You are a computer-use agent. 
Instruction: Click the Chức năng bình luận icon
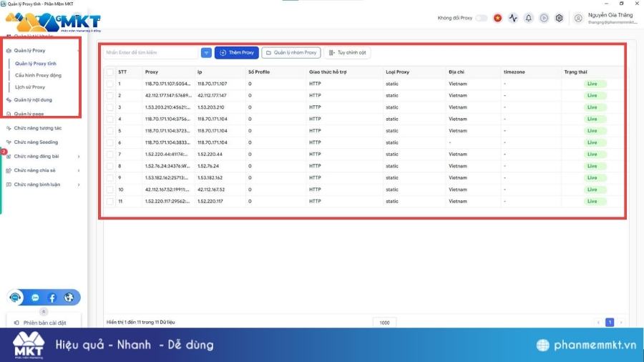coord(9,185)
